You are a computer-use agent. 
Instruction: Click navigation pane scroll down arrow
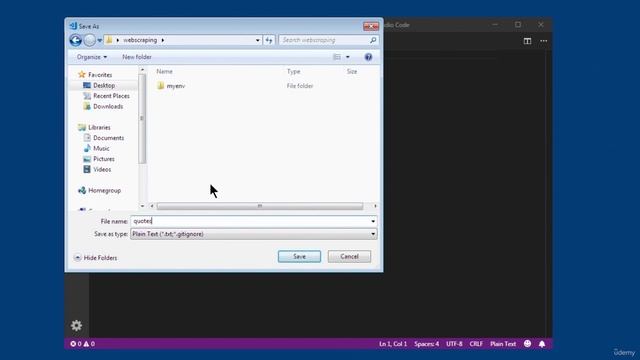click(x=142, y=206)
